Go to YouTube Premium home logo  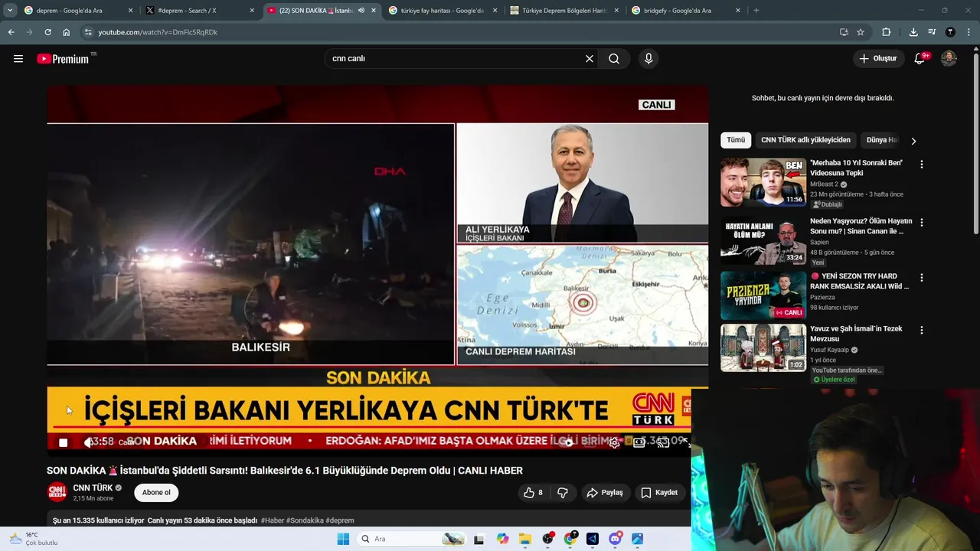[x=64, y=58]
